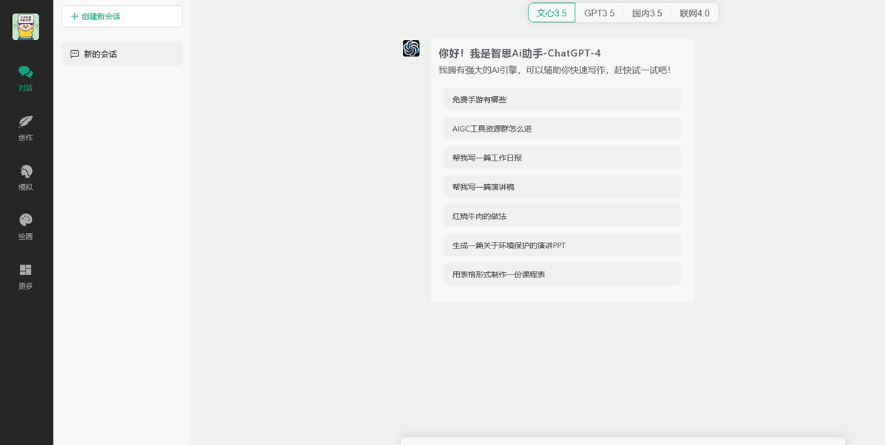The height and width of the screenshot is (445, 885).
Task: Open the 创作 feather icon in sidebar
Action: pos(25,121)
